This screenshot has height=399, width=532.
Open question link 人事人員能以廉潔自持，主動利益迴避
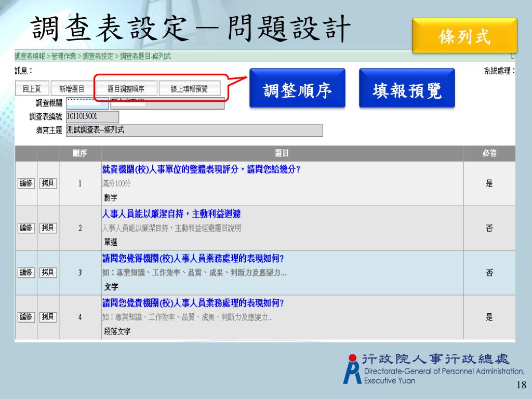click(x=171, y=214)
